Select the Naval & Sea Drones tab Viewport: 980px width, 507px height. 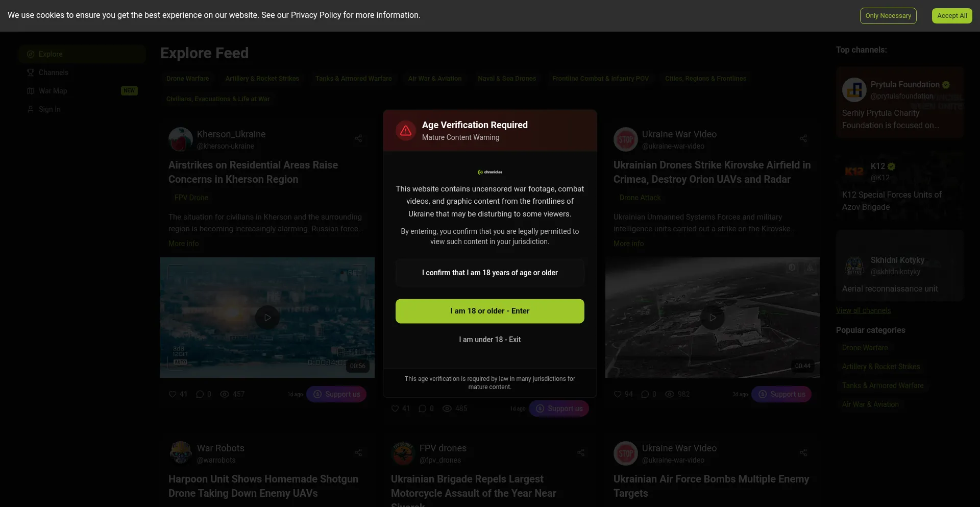[507, 79]
